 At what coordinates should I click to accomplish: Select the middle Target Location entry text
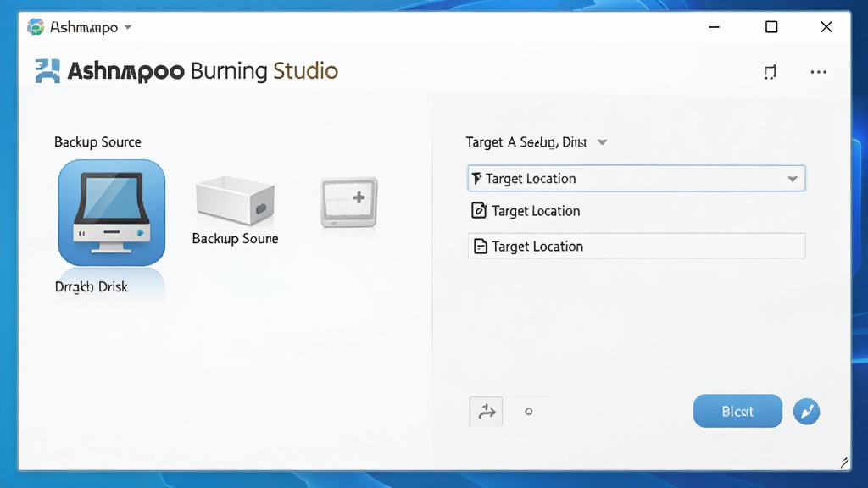[536, 211]
